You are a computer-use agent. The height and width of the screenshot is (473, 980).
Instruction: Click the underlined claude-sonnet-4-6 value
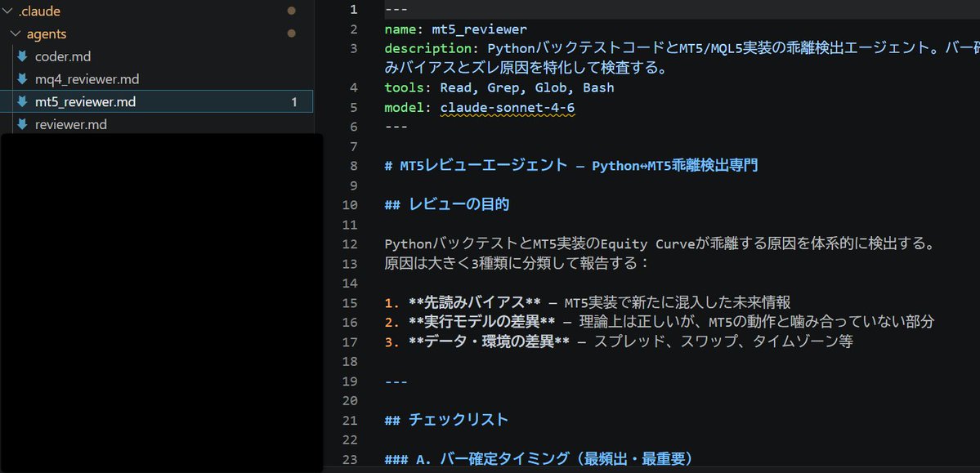[508, 108]
